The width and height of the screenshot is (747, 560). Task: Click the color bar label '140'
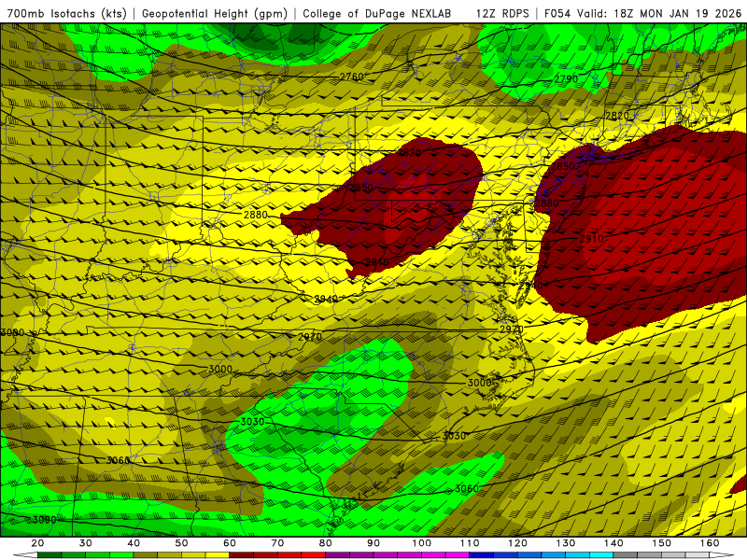point(614,543)
